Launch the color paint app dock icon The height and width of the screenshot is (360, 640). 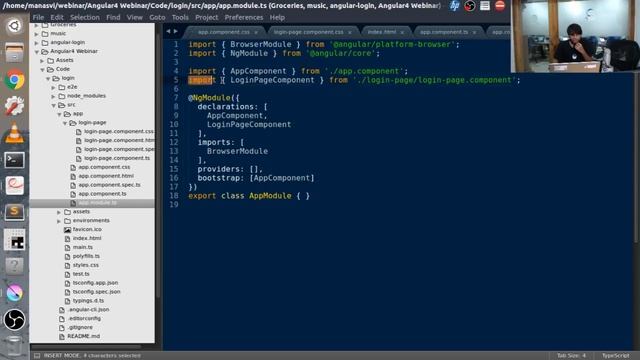(x=14, y=293)
